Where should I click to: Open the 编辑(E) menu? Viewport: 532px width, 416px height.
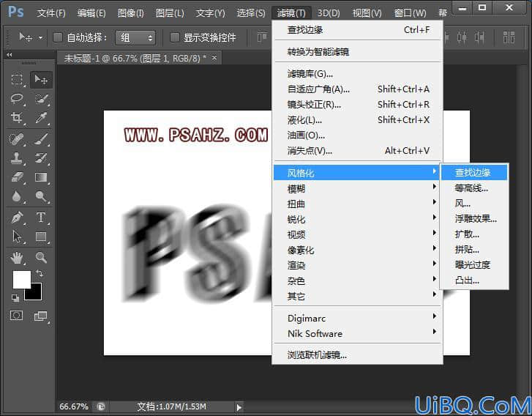point(91,13)
